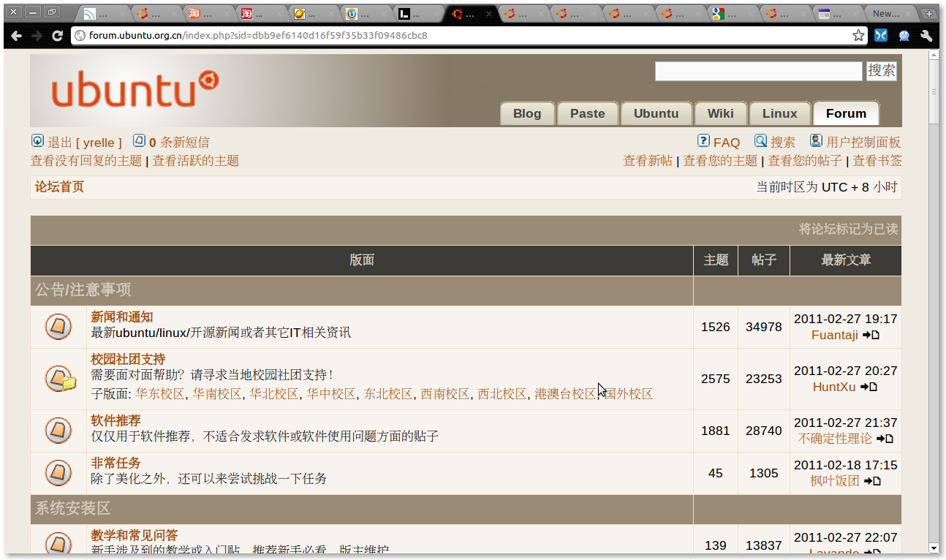Click 论坛首页 breadcrumb link
946x560 pixels.
[x=59, y=187]
